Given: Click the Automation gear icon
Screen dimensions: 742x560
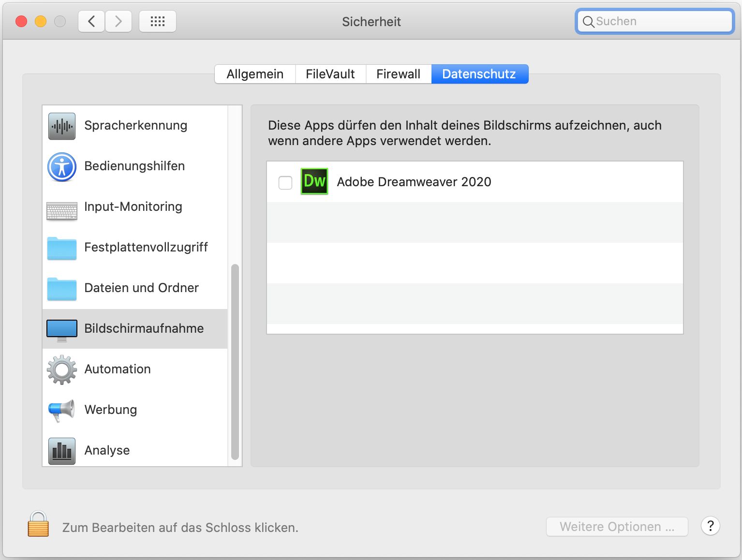Looking at the screenshot, I should tap(62, 370).
